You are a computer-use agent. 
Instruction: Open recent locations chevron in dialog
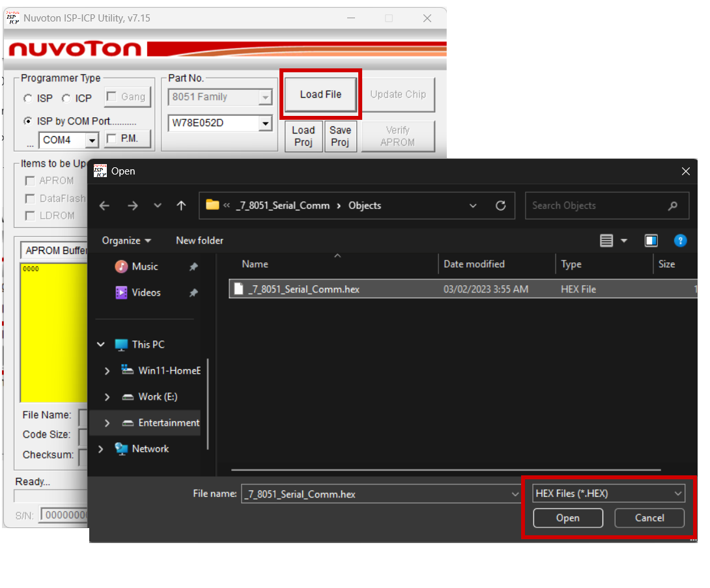click(x=157, y=206)
